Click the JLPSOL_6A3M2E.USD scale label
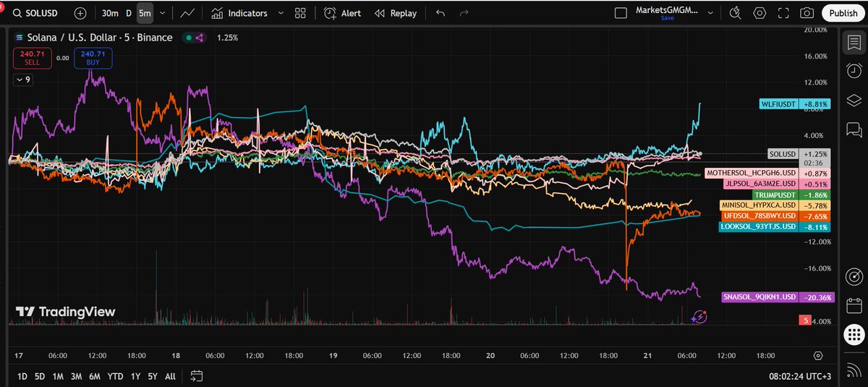This screenshot has width=868, height=387. [776, 184]
